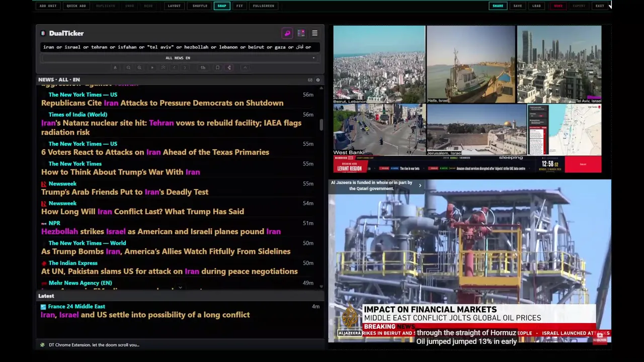Open '6 Voters React to Attacks on Iran' headline
This screenshot has width=644, height=362.
pyautogui.click(x=155, y=152)
